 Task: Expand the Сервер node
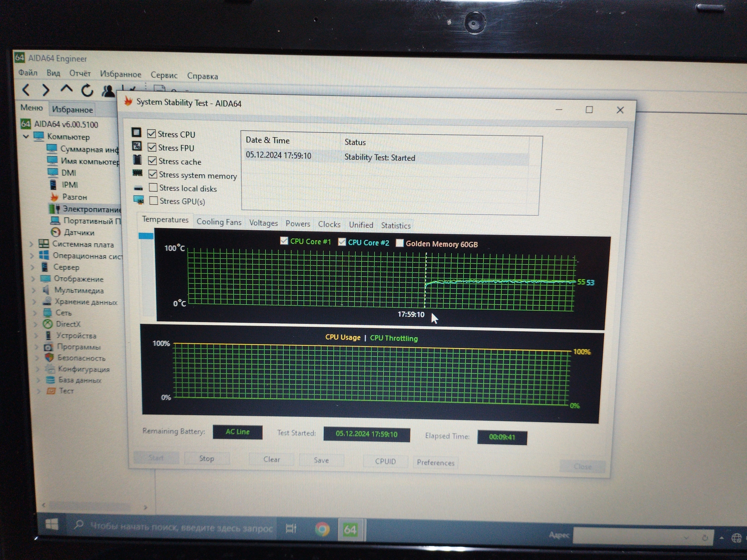click(x=33, y=268)
